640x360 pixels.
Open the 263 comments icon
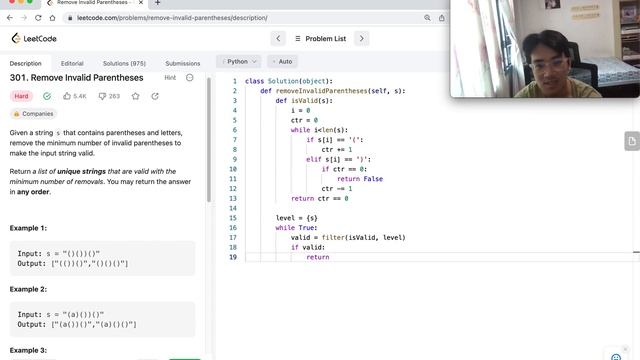(x=109, y=96)
